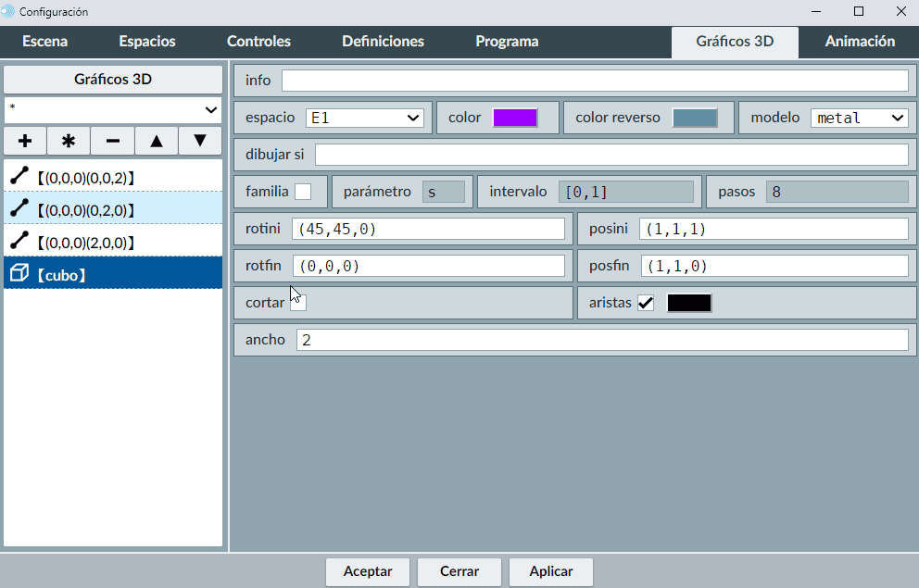The width and height of the screenshot is (919, 588).
Task: Select segment (0,0,0)(0,0,2) in list
Action: click(x=113, y=177)
